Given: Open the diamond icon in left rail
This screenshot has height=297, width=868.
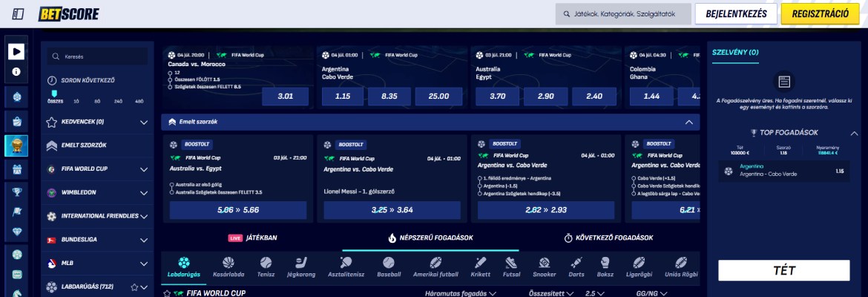Looking at the screenshot, I should [16, 232].
